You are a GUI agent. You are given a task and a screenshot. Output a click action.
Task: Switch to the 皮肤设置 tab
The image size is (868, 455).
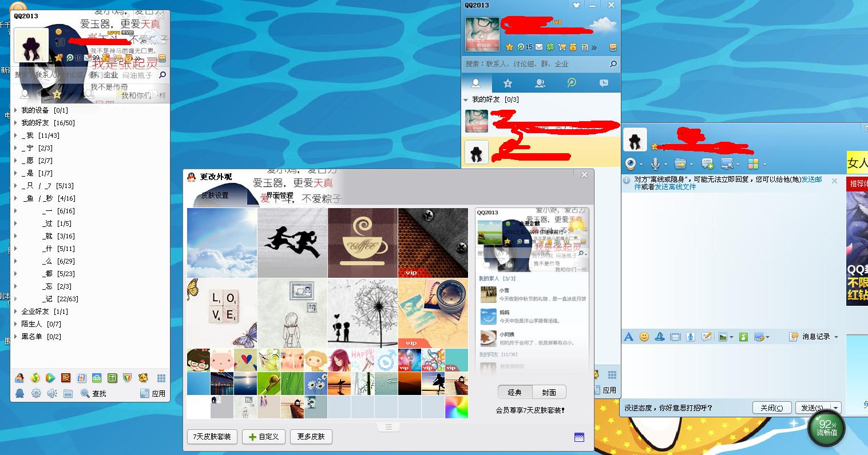tap(215, 195)
